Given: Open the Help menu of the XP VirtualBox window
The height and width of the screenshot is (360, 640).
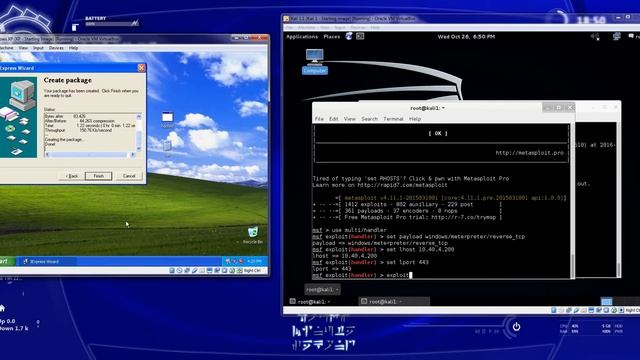Looking at the screenshot, I should click(73, 48).
